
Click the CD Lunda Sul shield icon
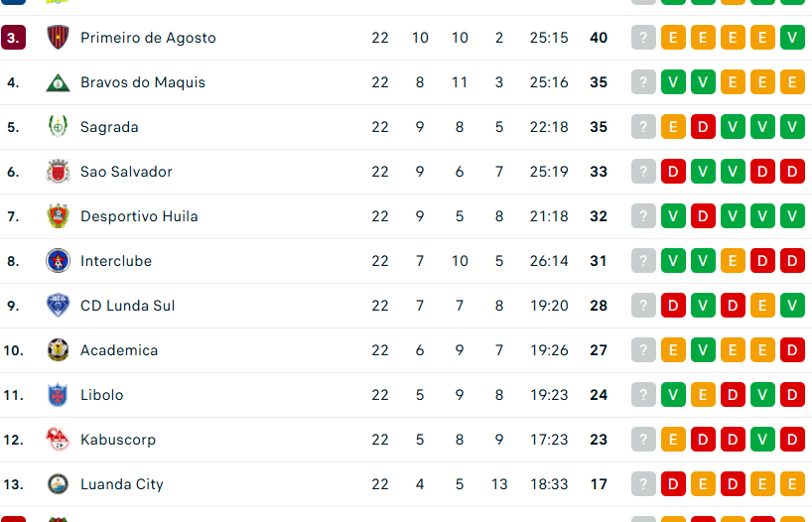pyautogui.click(x=58, y=306)
